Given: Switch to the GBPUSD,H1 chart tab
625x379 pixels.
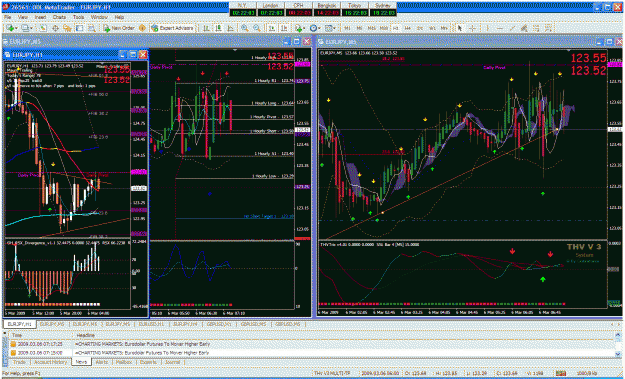Looking at the screenshot, I should pyautogui.click(x=220, y=324).
